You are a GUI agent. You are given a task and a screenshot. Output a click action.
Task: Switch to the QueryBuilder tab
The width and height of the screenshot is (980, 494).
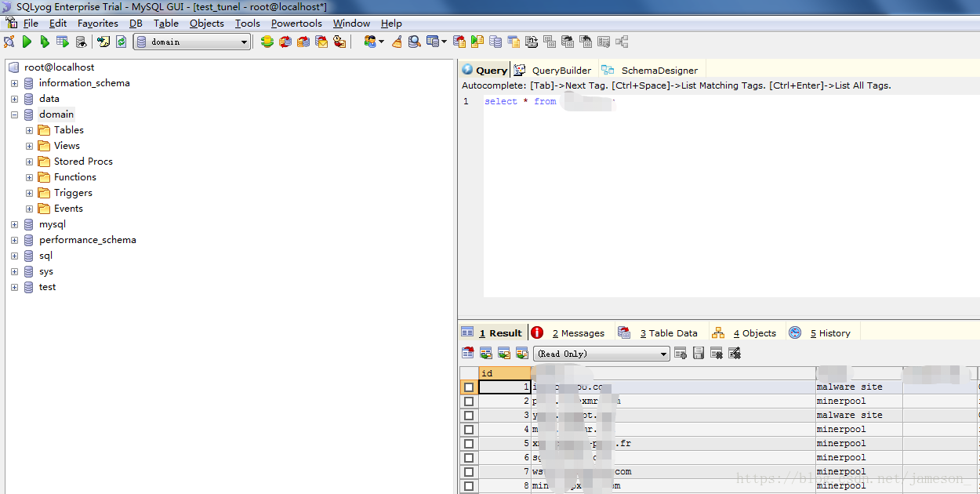pyautogui.click(x=554, y=71)
